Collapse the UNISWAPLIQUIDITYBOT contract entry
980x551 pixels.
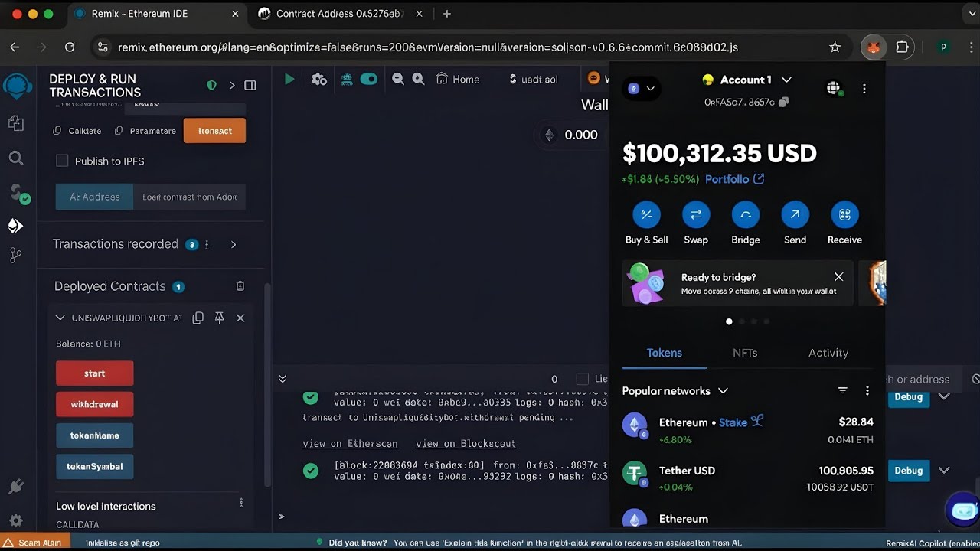click(x=60, y=318)
